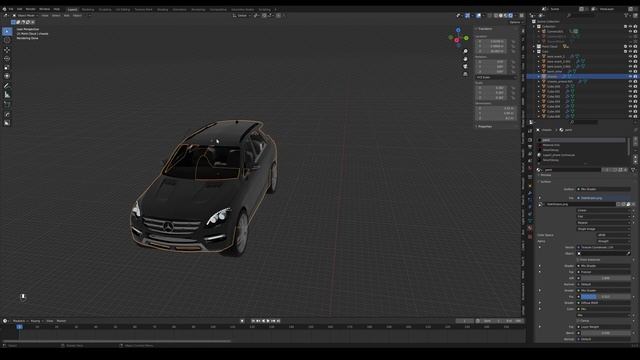
Task: Select the Scale tool
Action: coord(7,67)
